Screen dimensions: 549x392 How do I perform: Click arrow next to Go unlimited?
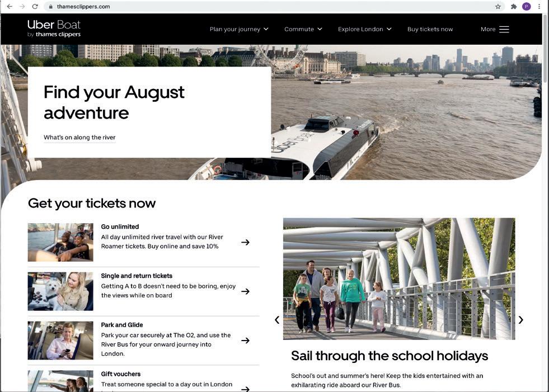[246, 242]
